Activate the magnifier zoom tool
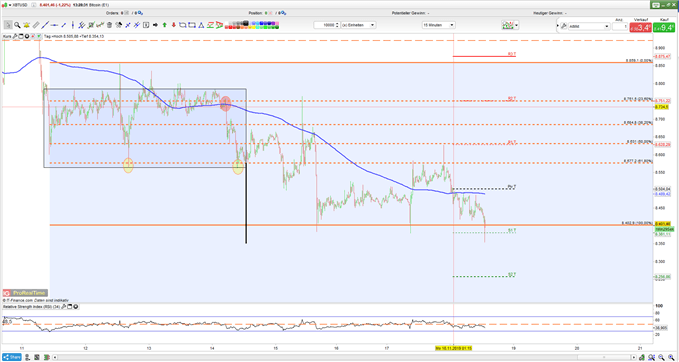Screen dimensions: 679x362 17,25
